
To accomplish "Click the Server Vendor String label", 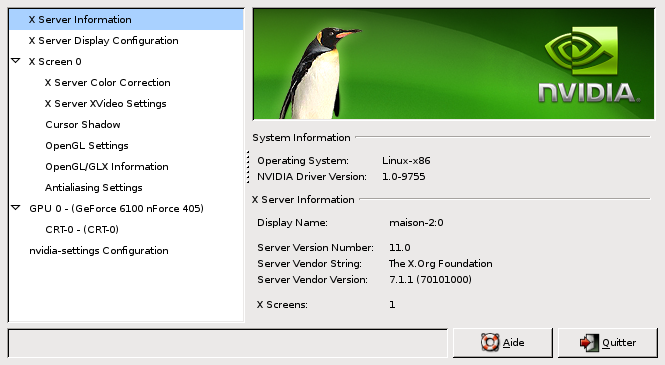I will click(309, 264).
